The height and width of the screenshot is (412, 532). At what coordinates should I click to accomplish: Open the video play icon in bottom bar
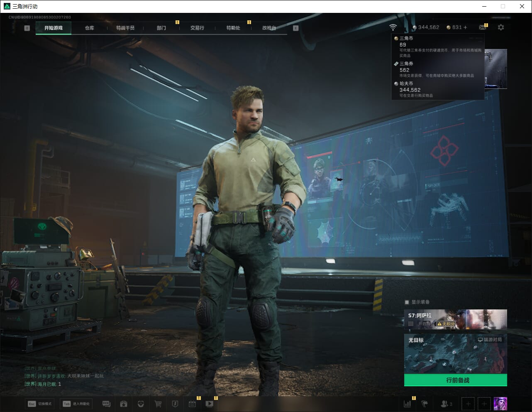pyautogui.click(x=209, y=404)
